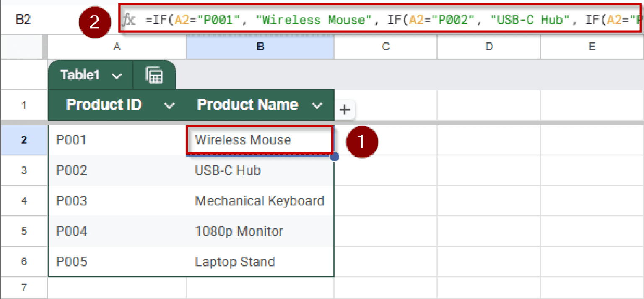
Task: Open the Product ID column dropdown
Action: (x=169, y=105)
